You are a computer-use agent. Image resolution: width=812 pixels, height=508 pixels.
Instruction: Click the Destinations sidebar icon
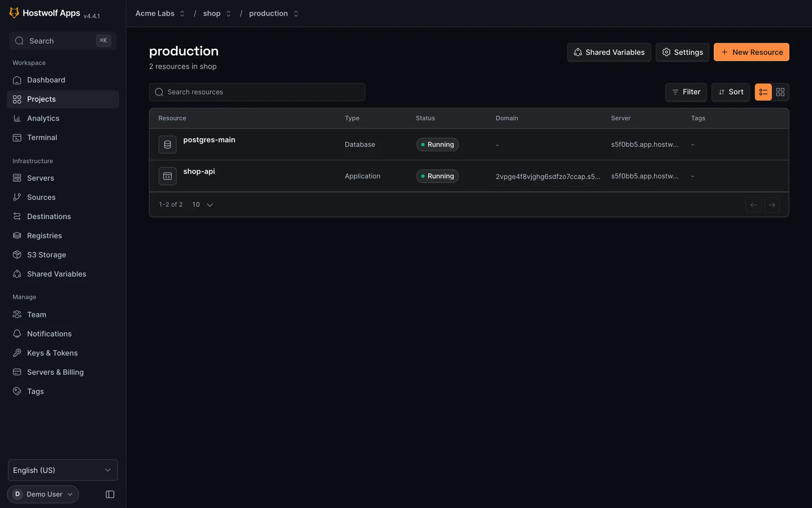coord(17,216)
